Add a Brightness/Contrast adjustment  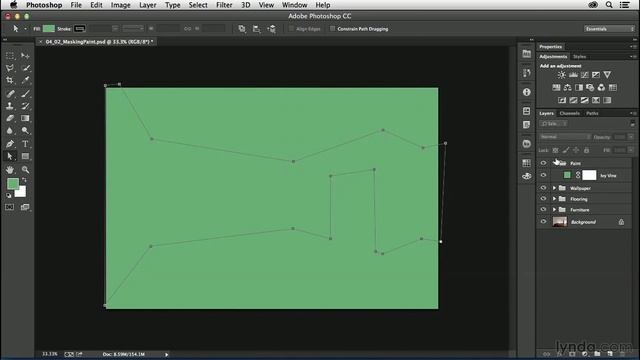point(562,75)
